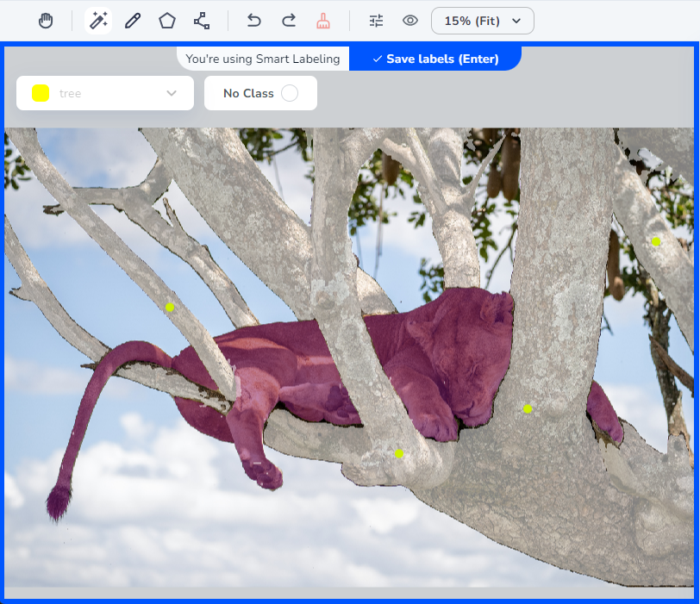The width and height of the screenshot is (700, 604).
Task: Activate the Smart Labeling magic wand tool
Action: [98, 21]
